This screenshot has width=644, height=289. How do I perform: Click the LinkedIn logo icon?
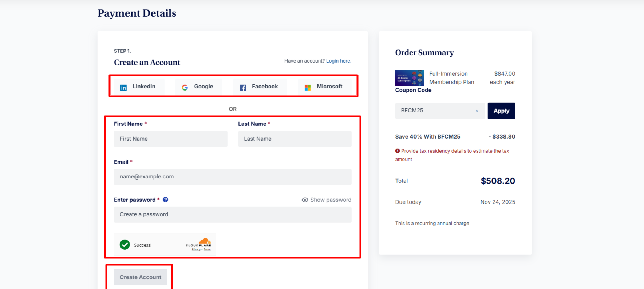click(123, 88)
